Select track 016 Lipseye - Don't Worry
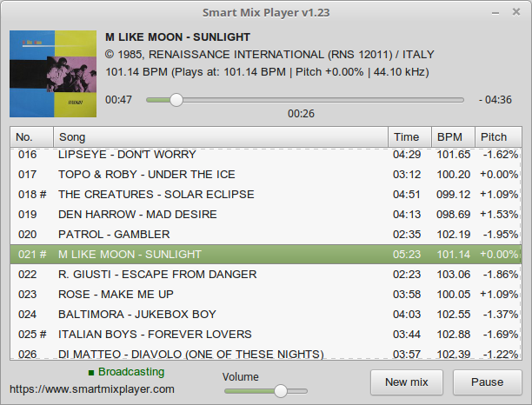The width and height of the screenshot is (532, 405). click(127, 154)
